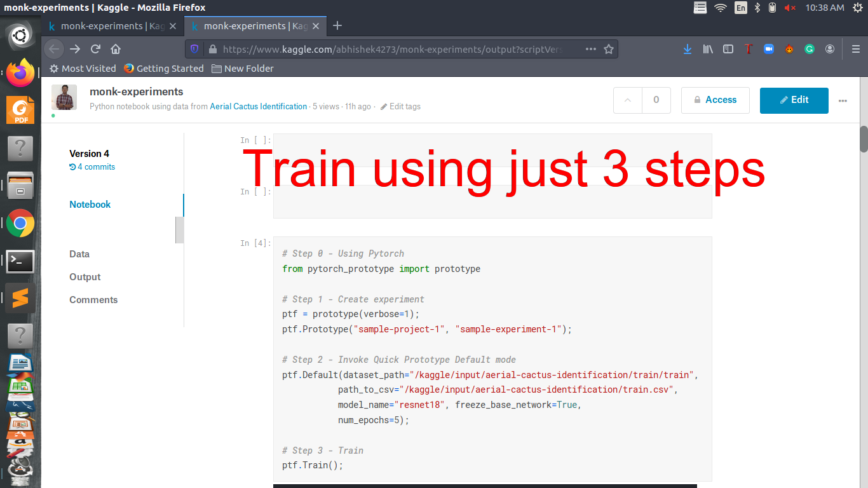The width and height of the screenshot is (868, 488).
Task: Click the Version 4 label
Action: (x=89, y=154)
